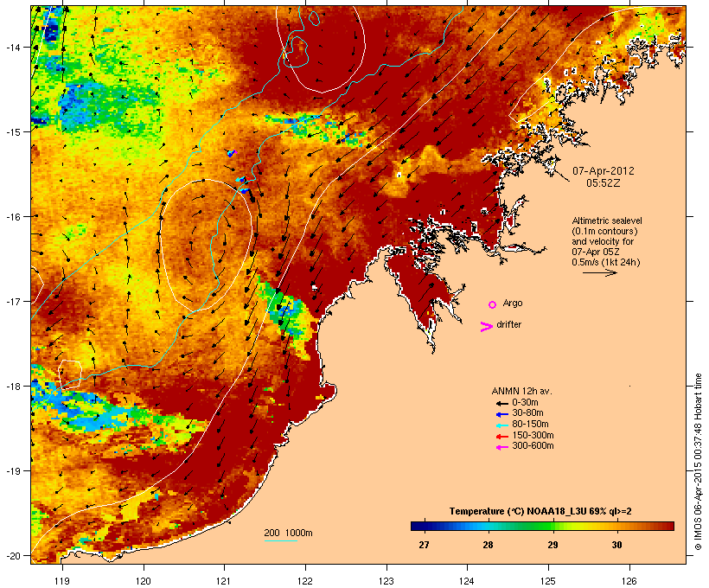Click the latitude label -18
Viewport: 709px width, 588px height.
point(13,387)
